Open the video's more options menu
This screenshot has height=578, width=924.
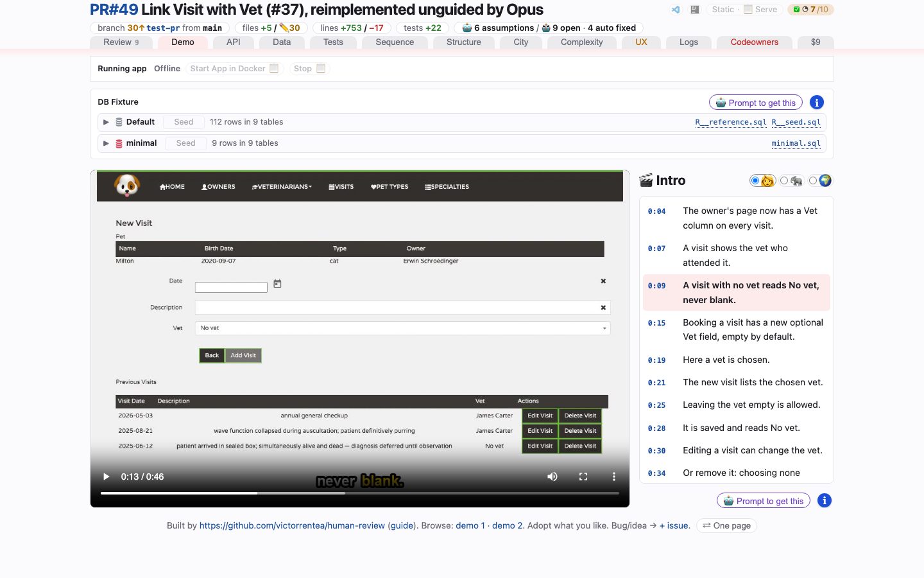[x=614, y=477]
